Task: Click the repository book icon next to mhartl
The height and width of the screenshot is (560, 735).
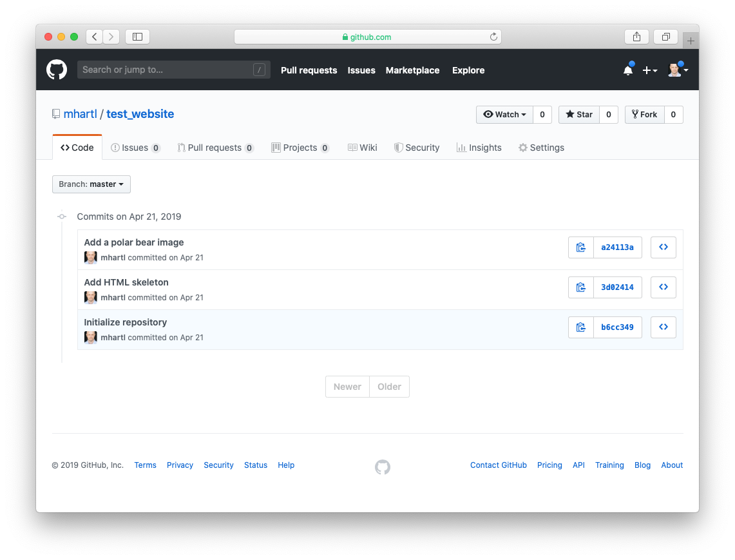Action: [x=56, y=113]
